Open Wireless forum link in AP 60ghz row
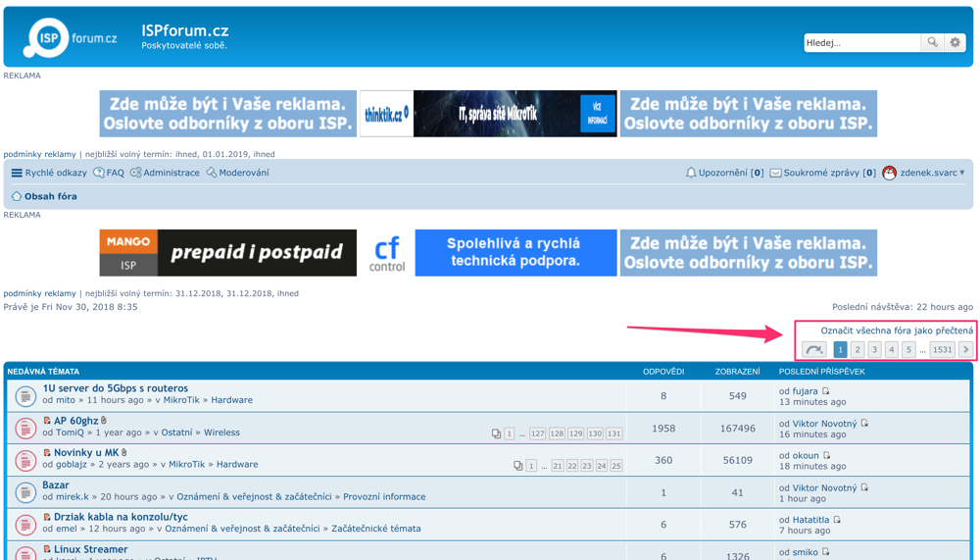Screen dimensions: 980x560 [221, 433]
